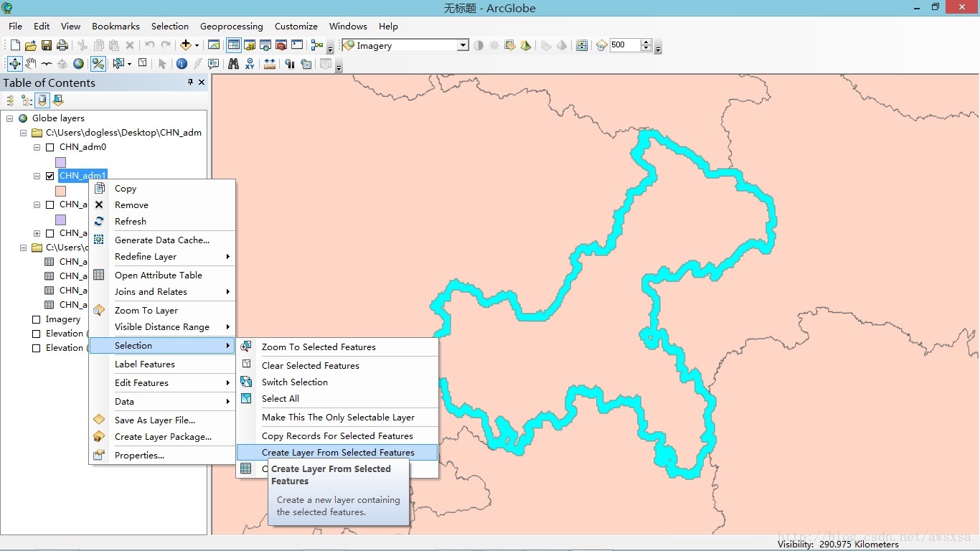Image resolution: width=980 pixels, height=551 pixels.
Task: Click the HTML Popup tool icon
Action: click(x=213, y=64)
